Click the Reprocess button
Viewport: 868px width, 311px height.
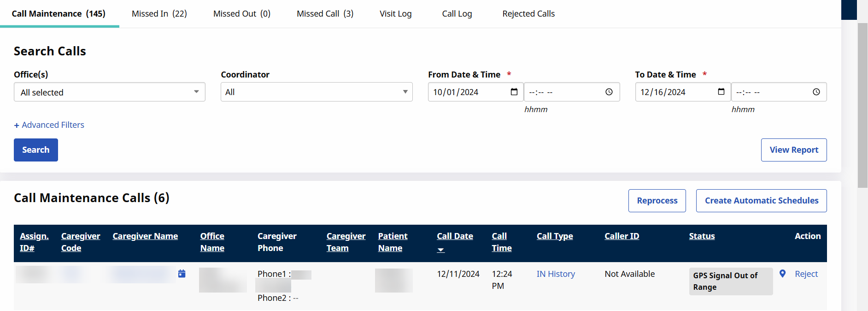[657, 201]
